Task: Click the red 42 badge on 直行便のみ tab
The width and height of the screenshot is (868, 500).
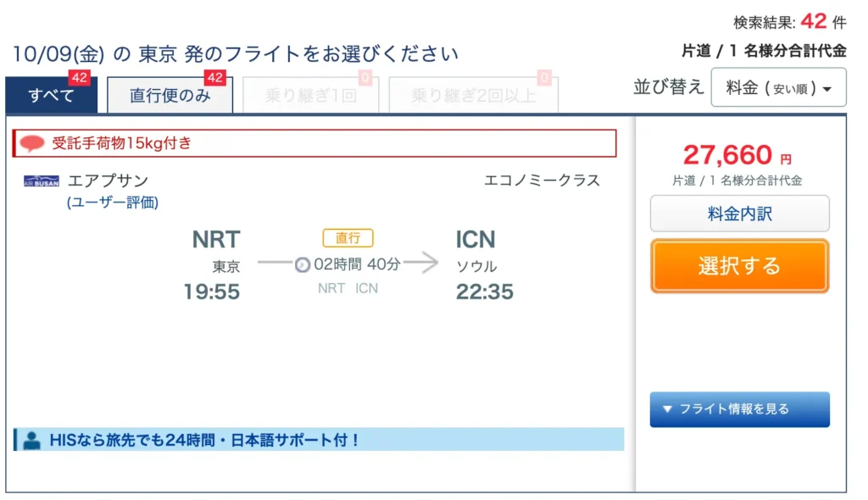Action: (x=214, y=78)
